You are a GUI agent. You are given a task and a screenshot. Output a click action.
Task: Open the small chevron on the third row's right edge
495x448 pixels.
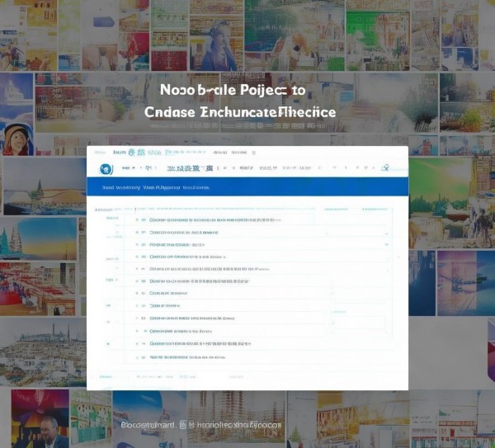387,245
